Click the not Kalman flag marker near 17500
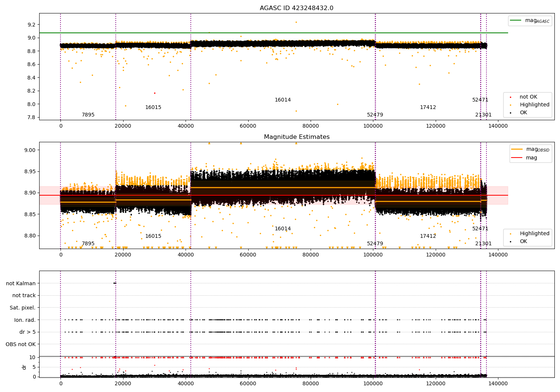This screenshot has height=392, width=560. coord(115,283)
